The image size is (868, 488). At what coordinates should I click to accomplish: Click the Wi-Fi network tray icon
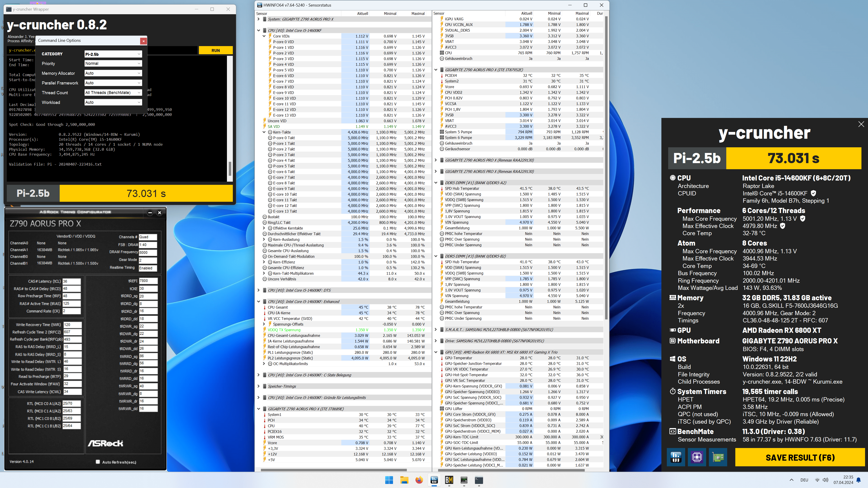[817, 480]
